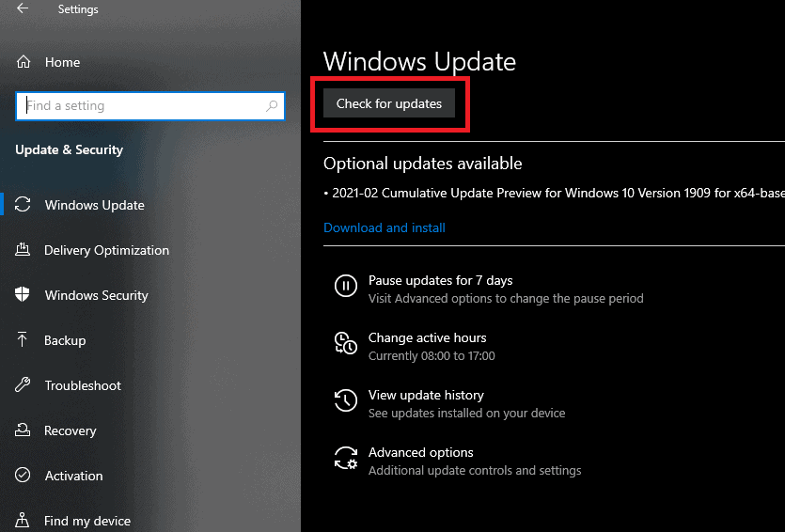Image resolution: width=785 pixels, height=532 pixels.
Task: Click the Advanced options gear-sync icon
Action: click(345, 458)
